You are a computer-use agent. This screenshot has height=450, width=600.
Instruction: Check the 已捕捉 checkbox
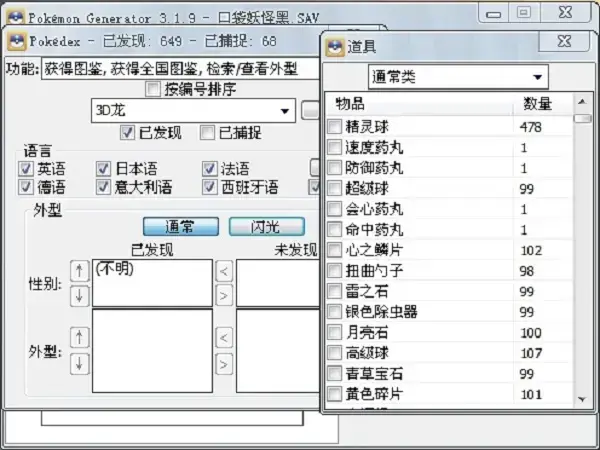point(207,133)
